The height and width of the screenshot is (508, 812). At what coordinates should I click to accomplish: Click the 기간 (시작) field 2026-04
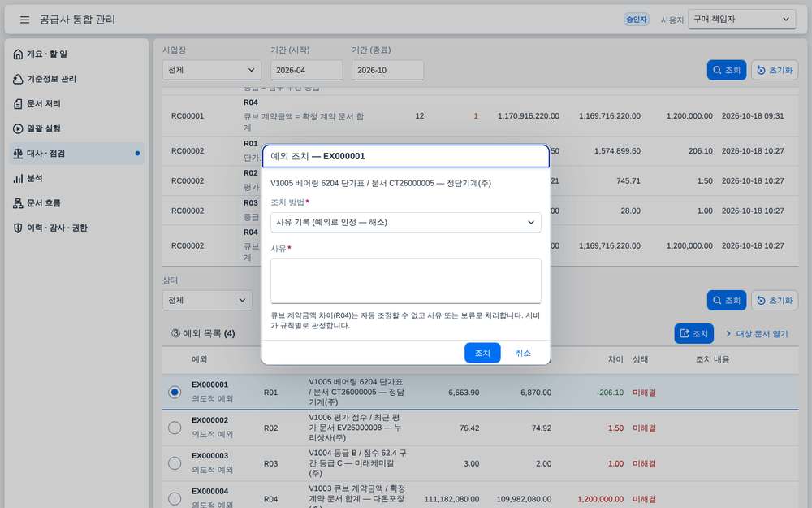(306, 70)
